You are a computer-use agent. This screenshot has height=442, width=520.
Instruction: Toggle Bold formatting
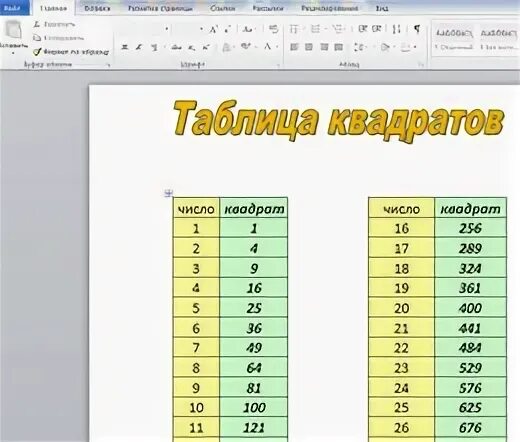[x=124, y=47]
